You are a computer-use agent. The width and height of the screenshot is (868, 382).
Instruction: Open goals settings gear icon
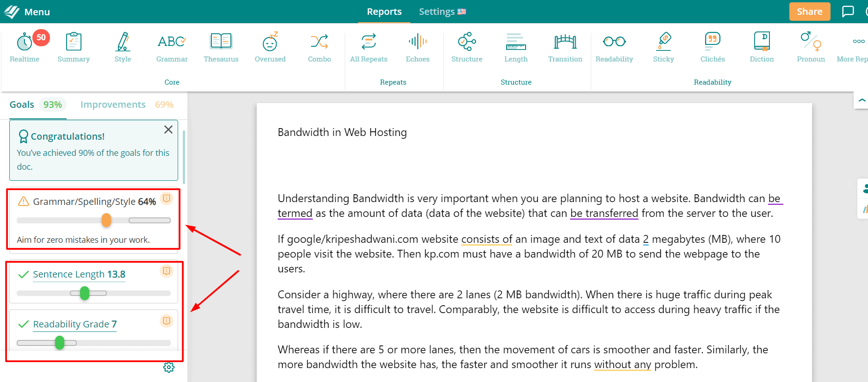pos(169,367)
